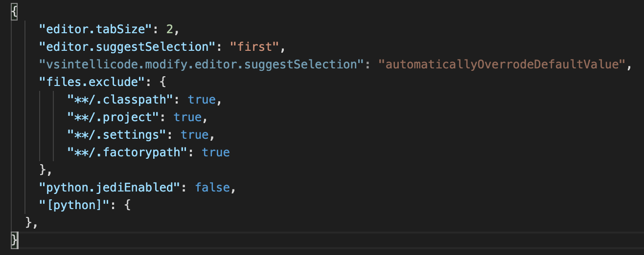Select the false value of python.jediEnabled
Image resolution: width=644 pixels, height=255 pixels.
coord(212,188)
